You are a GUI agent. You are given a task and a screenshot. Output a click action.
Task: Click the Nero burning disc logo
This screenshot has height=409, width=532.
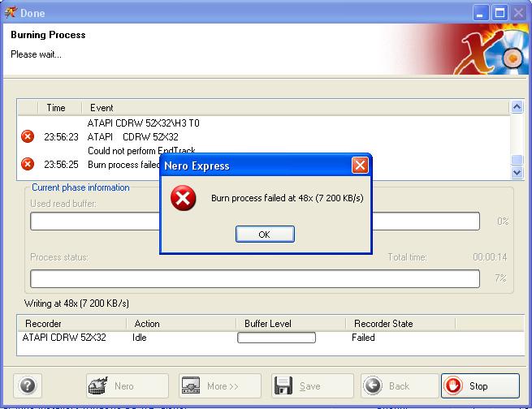(492, 50)
